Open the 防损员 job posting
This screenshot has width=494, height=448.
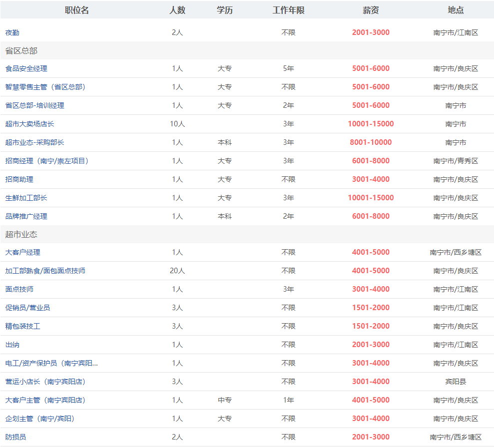[x=16, y=437]
